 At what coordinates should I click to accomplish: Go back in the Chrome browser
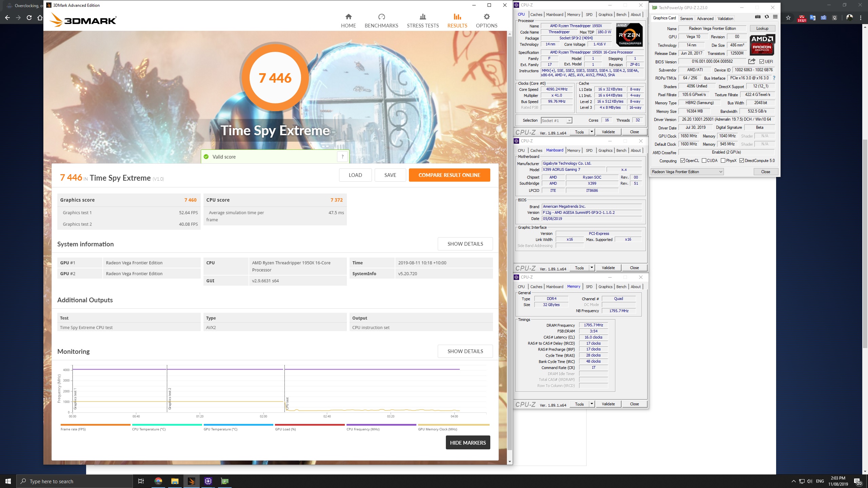click(x=7, y=18)
